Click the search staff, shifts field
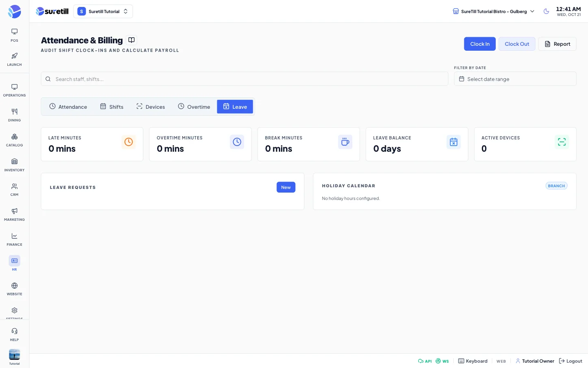This screenshot has width=588, height=368. [245, 79]
